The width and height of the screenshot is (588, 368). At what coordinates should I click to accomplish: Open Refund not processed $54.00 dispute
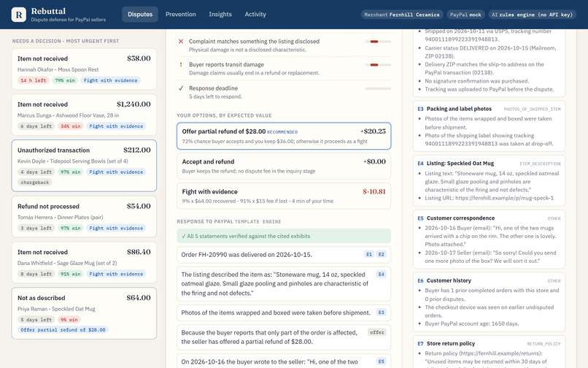point(84,217)
